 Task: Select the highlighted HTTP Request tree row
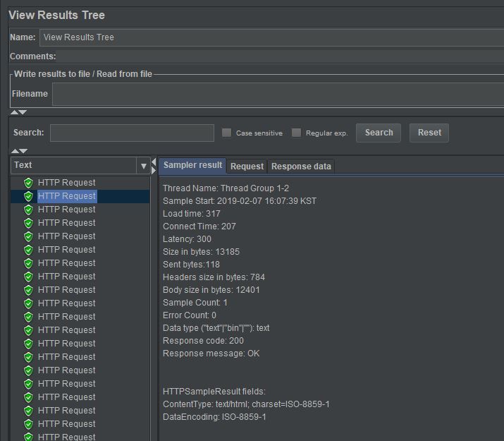tap(80, 196)
